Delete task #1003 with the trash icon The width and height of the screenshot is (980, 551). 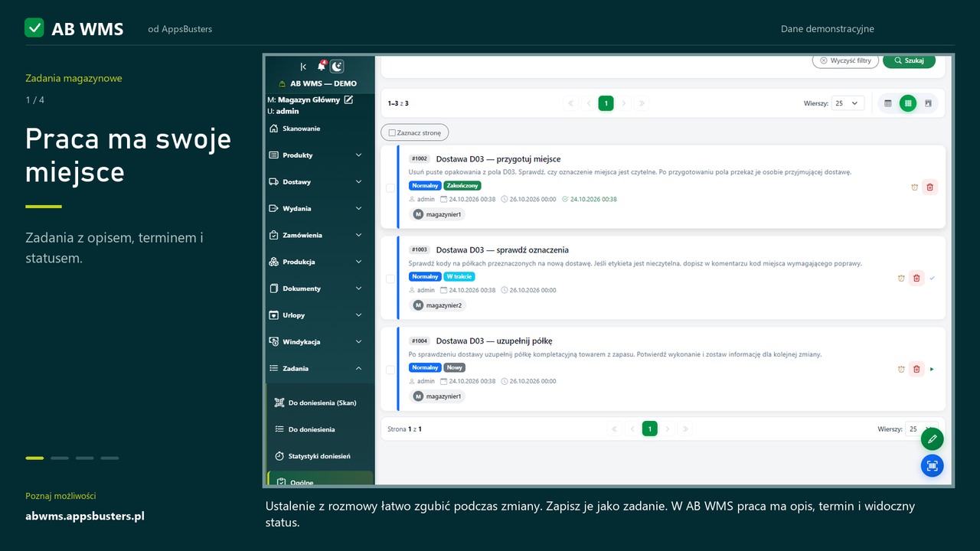tap(916, 278)
